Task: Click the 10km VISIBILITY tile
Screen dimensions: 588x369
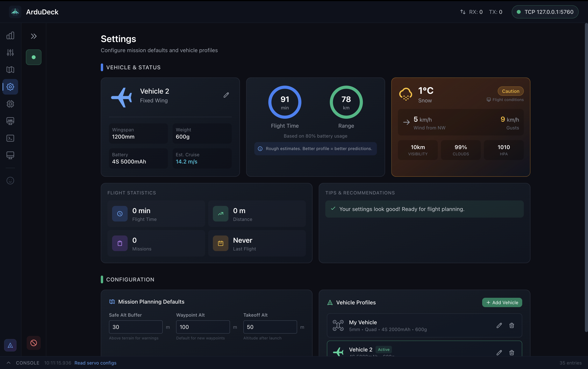Action: click(x=418, y=150)
